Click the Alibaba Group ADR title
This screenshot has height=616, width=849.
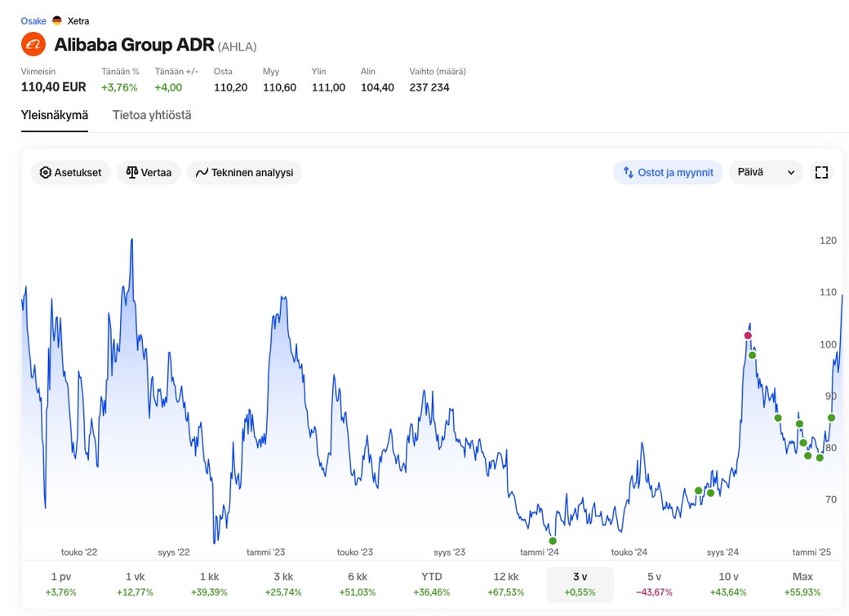coord(134,44)
